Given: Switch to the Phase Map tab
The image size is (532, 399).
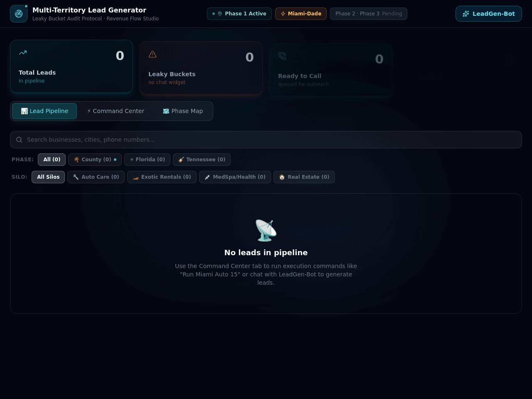Looking at the screenshot, I should 183,111.
